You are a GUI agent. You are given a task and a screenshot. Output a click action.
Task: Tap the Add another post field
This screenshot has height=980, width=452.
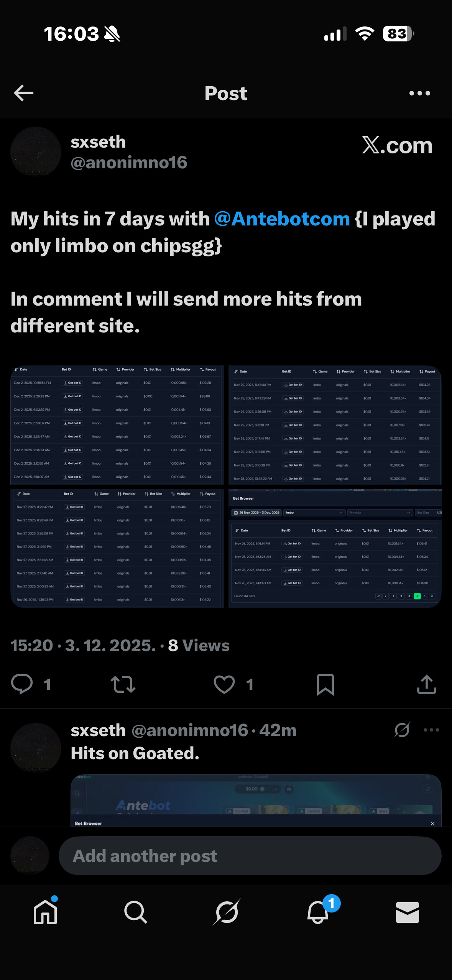point(250,856)
